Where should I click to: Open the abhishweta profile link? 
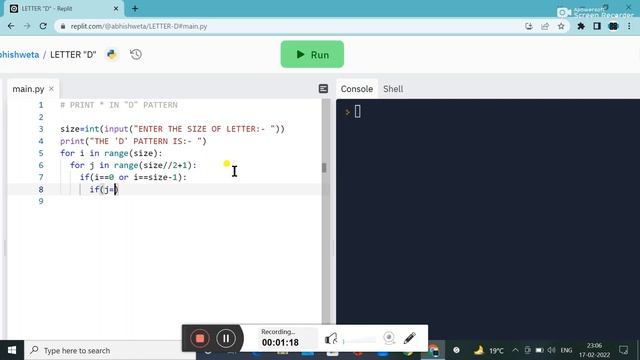tap(19, 55)
